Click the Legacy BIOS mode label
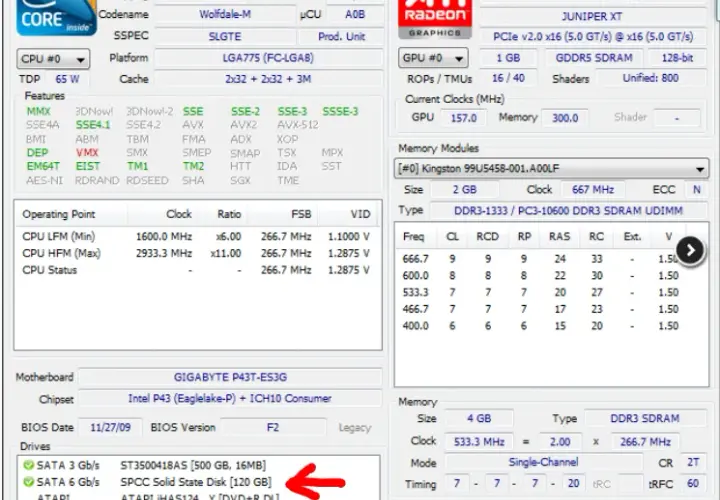The width and height of the screenshot is (720, 500). (x=354, y=428)
